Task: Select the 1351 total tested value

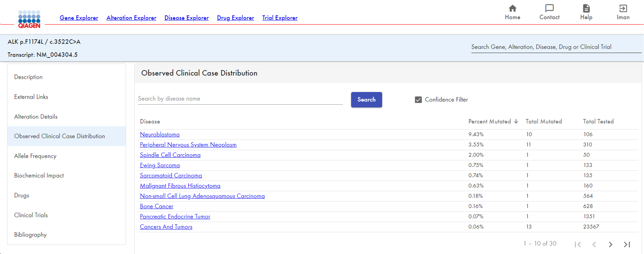Action: (x=589, y=216)
